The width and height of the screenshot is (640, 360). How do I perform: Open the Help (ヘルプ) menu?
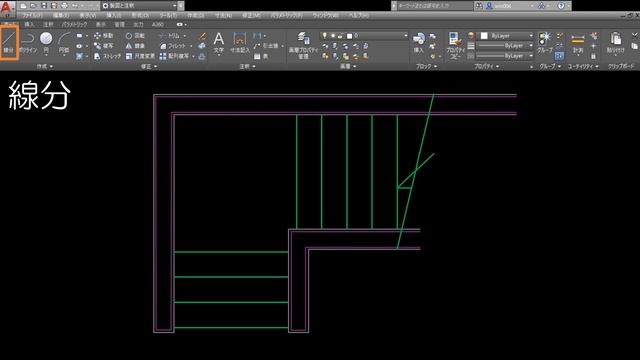pos(359,15)
